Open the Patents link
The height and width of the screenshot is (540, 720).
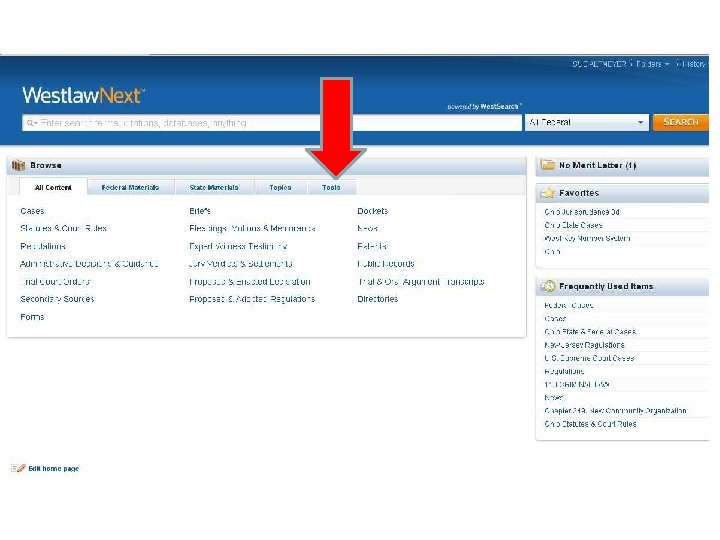click(372, 246)
